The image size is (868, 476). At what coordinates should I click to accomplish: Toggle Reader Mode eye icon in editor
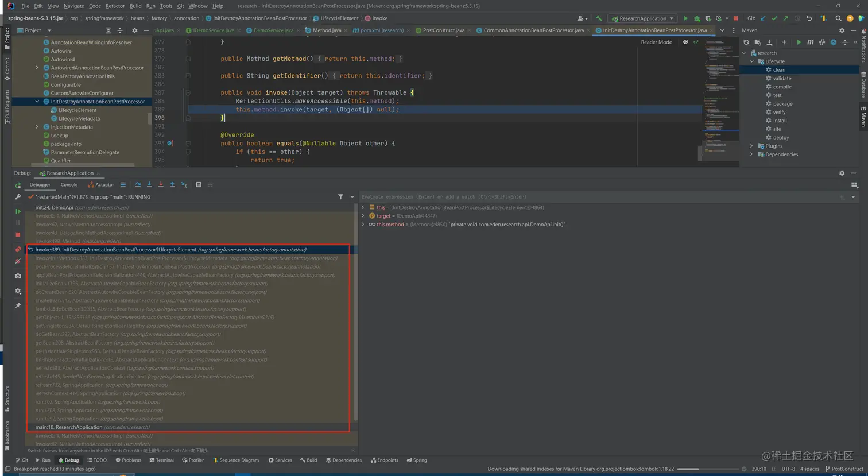click(x=685, y=42)
